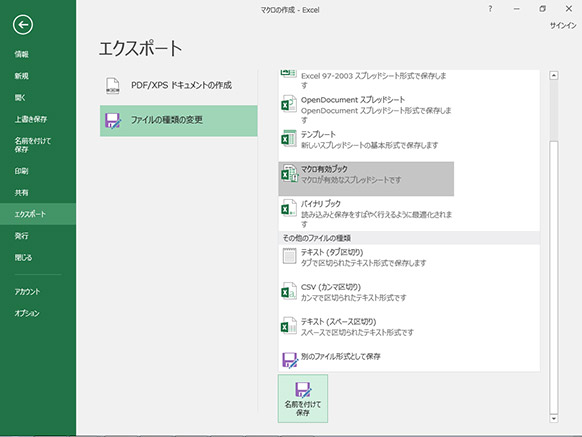Click the CSV (カンマ区切り) icon
Viewport: 582px width, 437px height.
coord(289,291)
